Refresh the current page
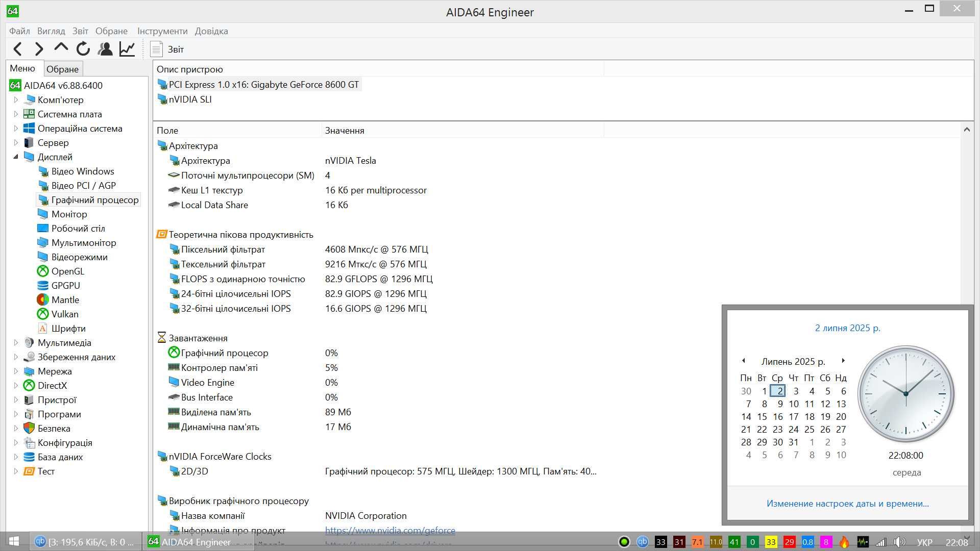 (x=83, y=49)
